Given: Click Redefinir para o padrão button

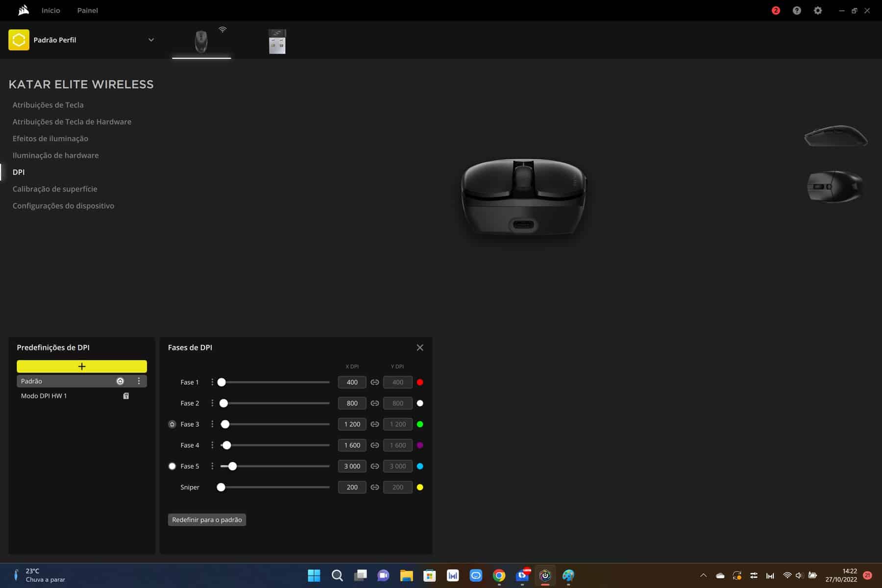Looking at the screenshot, I should tap(207, 519).
